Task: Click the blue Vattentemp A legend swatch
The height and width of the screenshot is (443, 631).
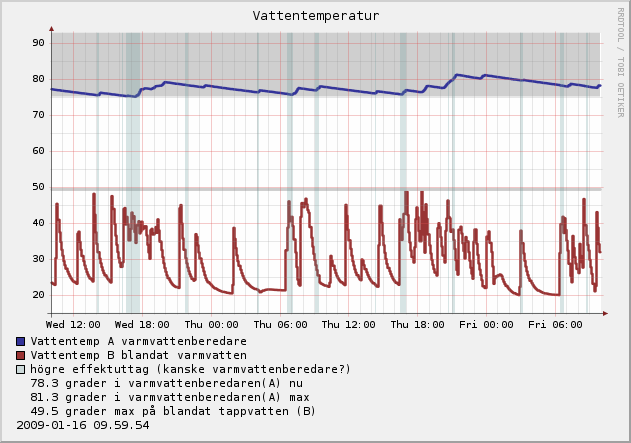Action: coord(22,341)
